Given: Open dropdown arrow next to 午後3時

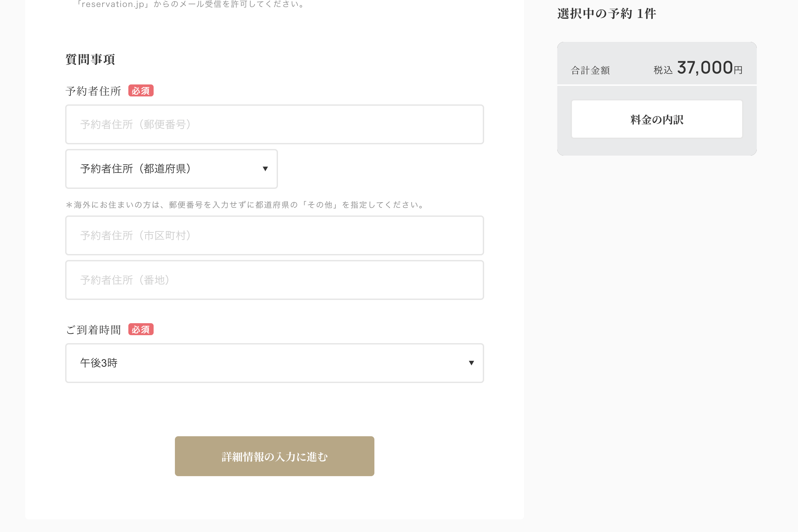Looking at the screenshot, I should [x=471, y=363].
